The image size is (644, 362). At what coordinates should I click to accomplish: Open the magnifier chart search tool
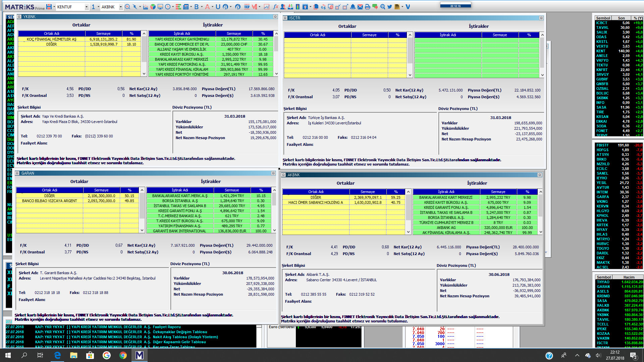pyautogui.click(x=127, y=7)
